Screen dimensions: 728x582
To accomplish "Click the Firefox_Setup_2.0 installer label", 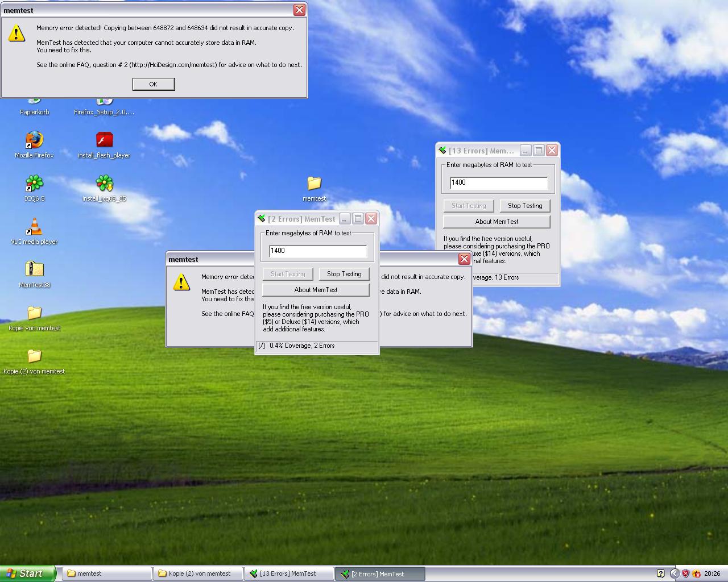I will pyautogui.click(x=104, y=112).
